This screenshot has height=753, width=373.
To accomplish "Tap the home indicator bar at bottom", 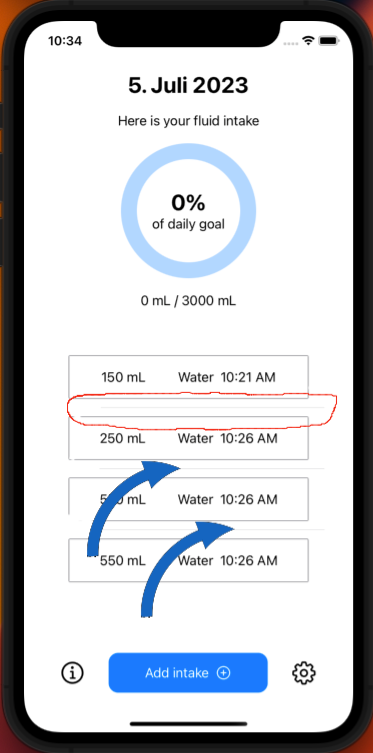I will coord(188,724).
